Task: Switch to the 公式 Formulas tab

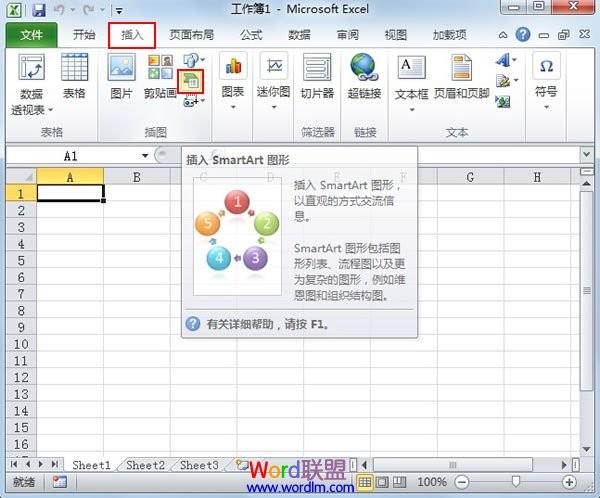Action: (x=251, y=35)
